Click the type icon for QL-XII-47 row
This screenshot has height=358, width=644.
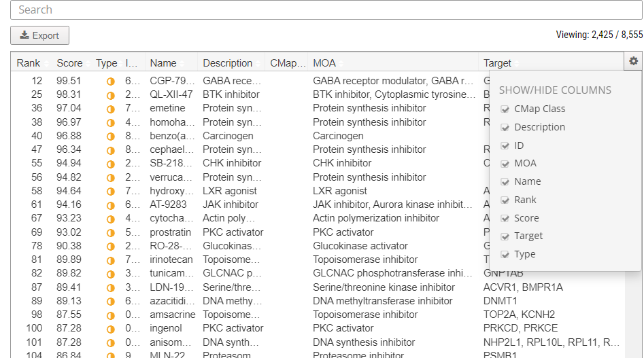pyautogui.click(x=110, y=95)
